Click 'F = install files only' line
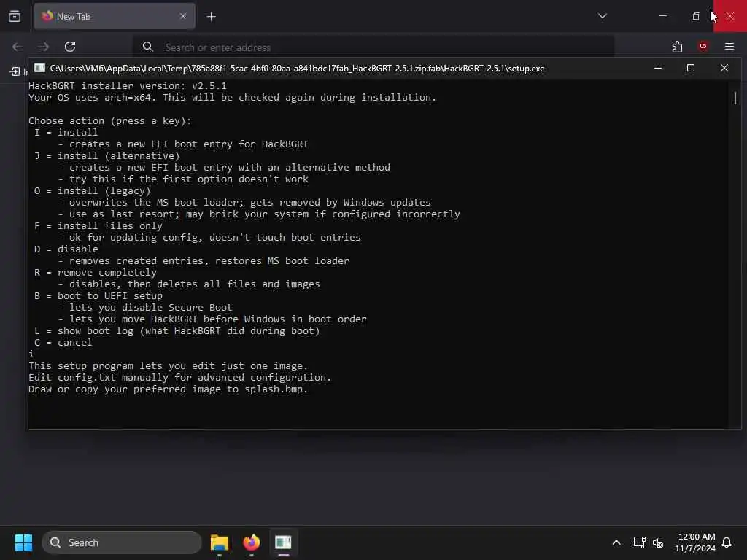Screen dimensions: 747x560 98,226
